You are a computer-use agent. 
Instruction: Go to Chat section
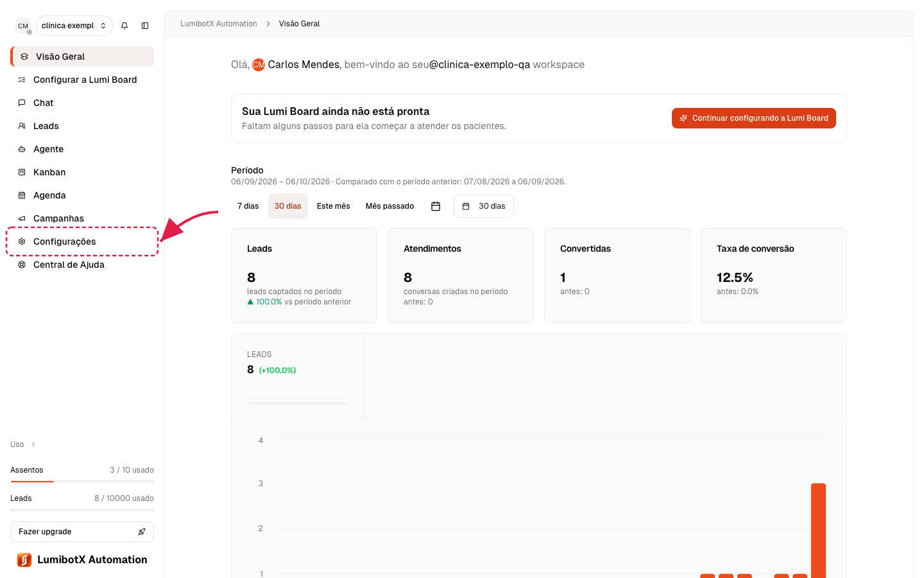[82, 103]
